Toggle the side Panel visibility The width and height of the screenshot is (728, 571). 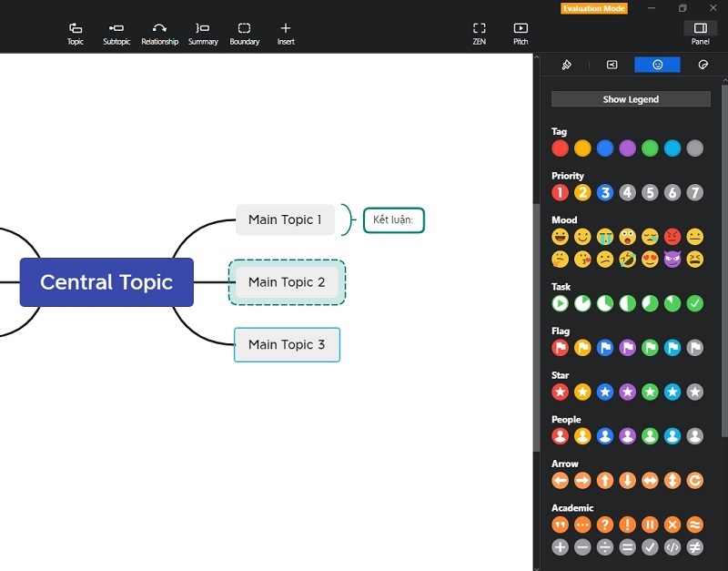point(700,34)
